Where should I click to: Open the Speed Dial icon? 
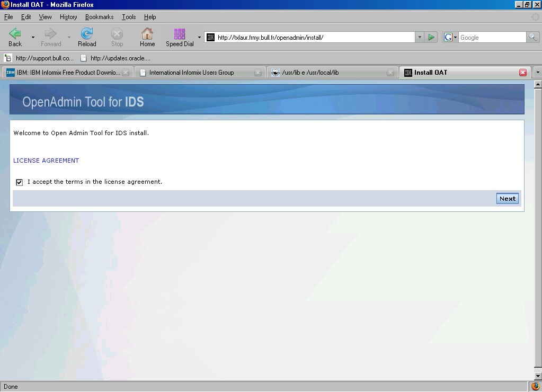point(180,34)
